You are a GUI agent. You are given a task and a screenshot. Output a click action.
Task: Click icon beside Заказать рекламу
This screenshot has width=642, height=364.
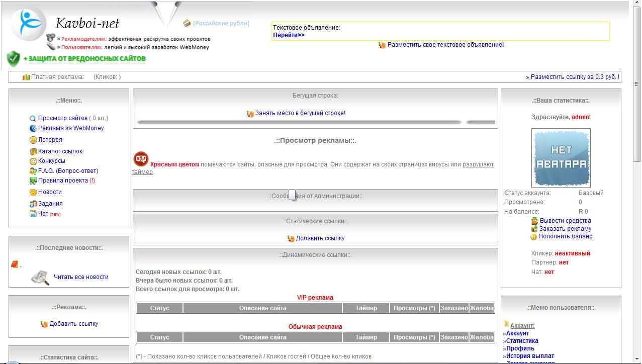(x=534, y=229)
